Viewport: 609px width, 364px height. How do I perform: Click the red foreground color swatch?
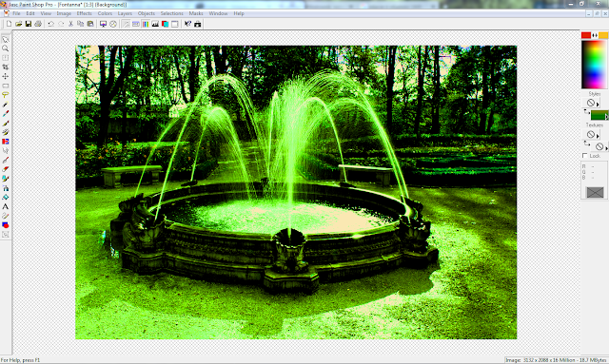pyautogui.click(x=586, y=35)
